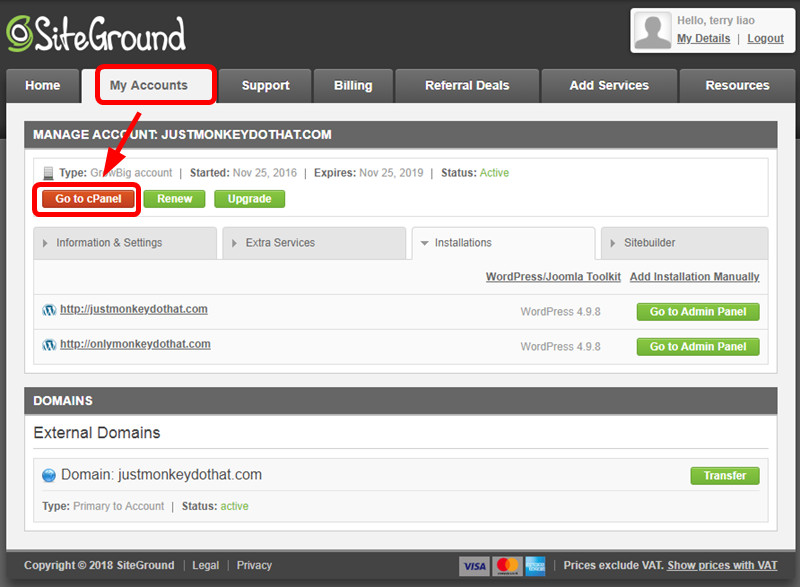Viewport: 800px width, 587px height.
Task: Select the Information & Settings section tab
Action: [125, 243]
